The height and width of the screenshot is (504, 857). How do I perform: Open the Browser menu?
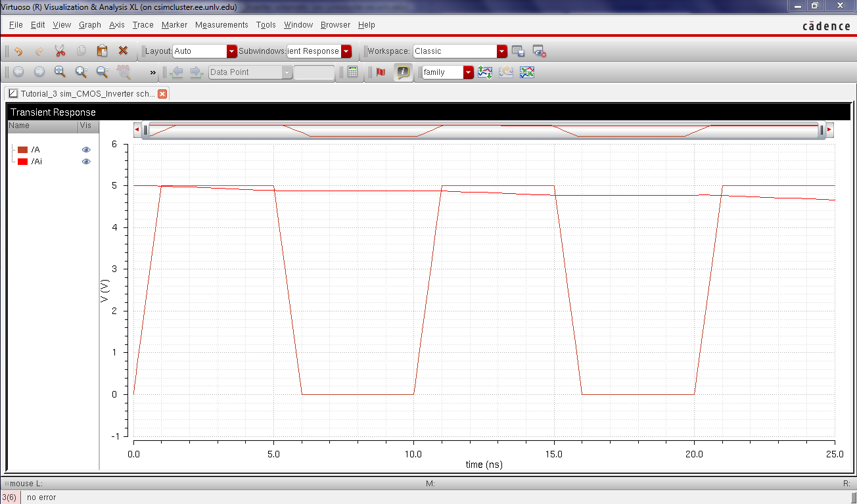point(336,25)
